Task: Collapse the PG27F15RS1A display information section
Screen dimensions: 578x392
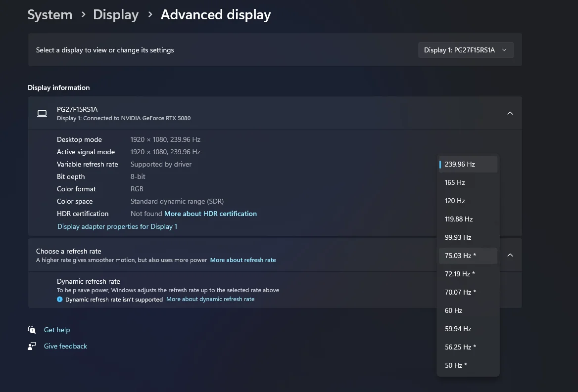Action: [510, 113]
